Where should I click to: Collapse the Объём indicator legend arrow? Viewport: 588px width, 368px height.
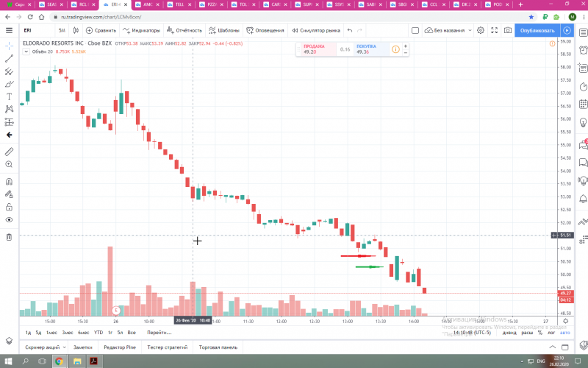coord(26,52)
